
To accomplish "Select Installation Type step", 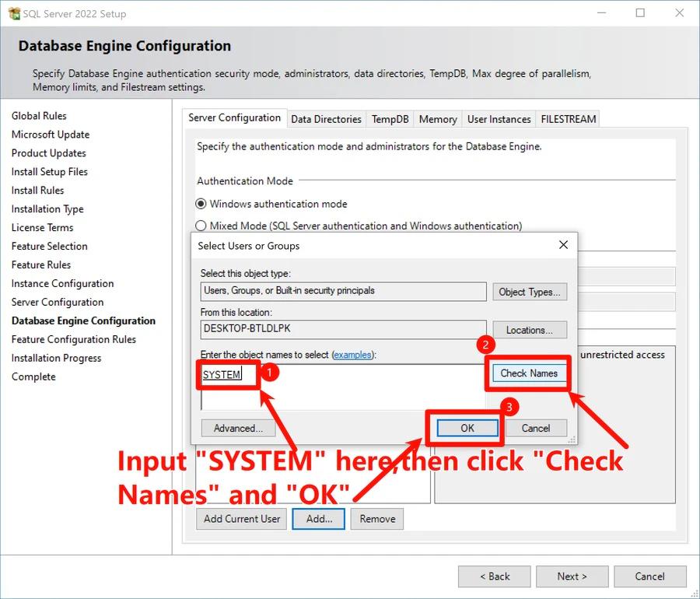I will 47,209.
